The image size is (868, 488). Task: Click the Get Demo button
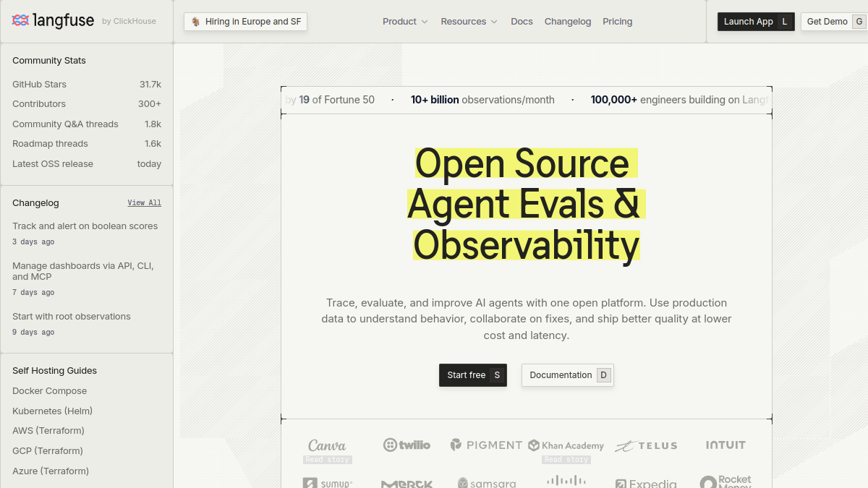click(833, 22)
